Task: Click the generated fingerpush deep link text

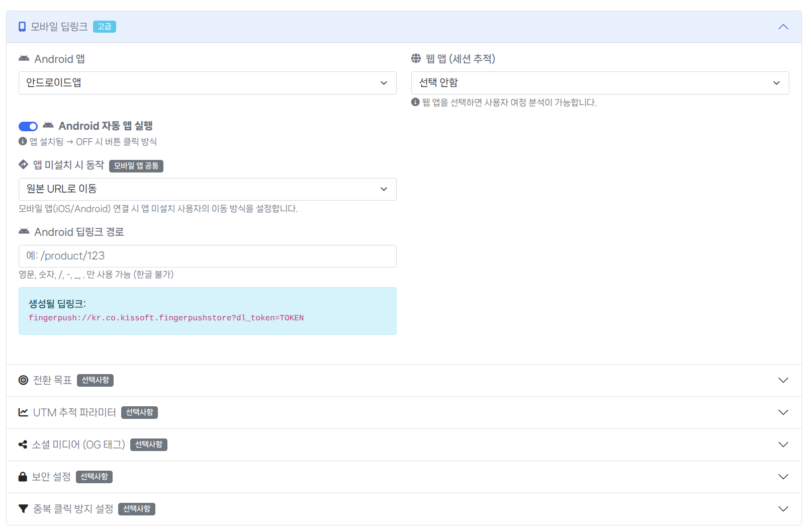Action: pos(166,318)
